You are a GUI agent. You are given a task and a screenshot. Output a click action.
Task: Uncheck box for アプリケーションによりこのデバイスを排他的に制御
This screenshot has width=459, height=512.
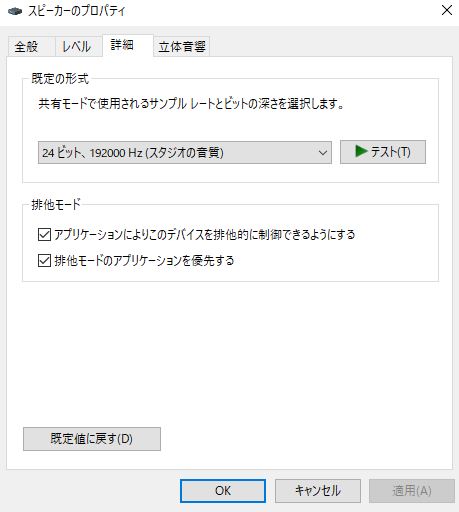[44, 235]
